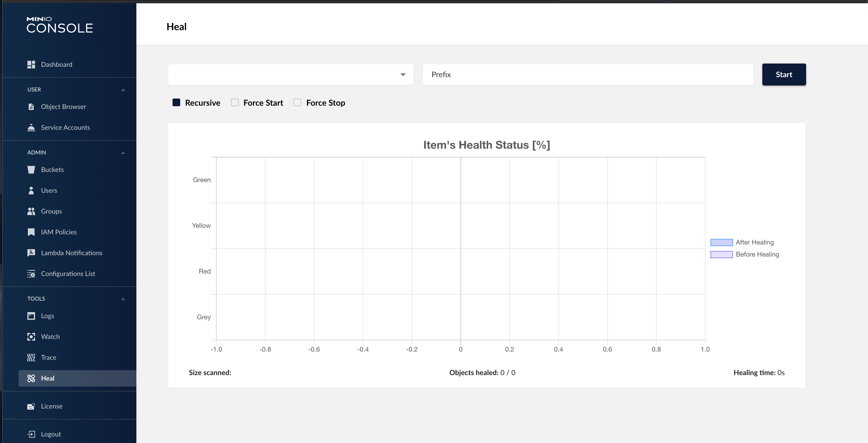Click the MinIO Console logo
This screenshot has height=443, width=868.
60,25
